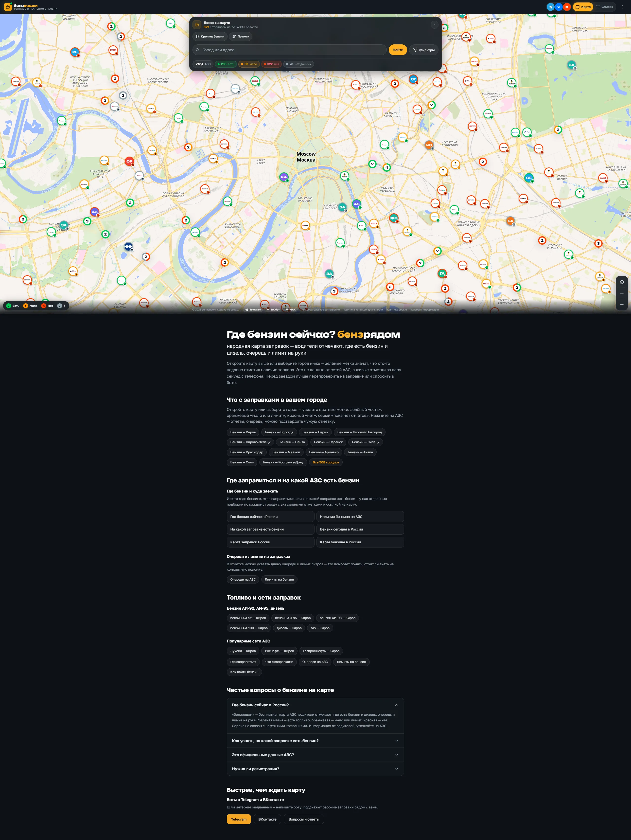Expand Как узнать, на какой заправке question
Viewport: 631px width, 840px height.
click(315, 741)
